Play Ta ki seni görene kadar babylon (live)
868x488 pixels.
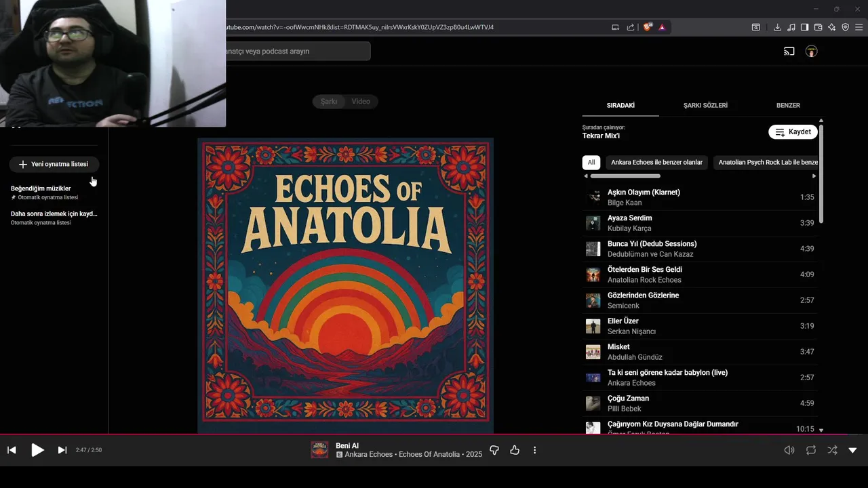[x=700, y=378]
